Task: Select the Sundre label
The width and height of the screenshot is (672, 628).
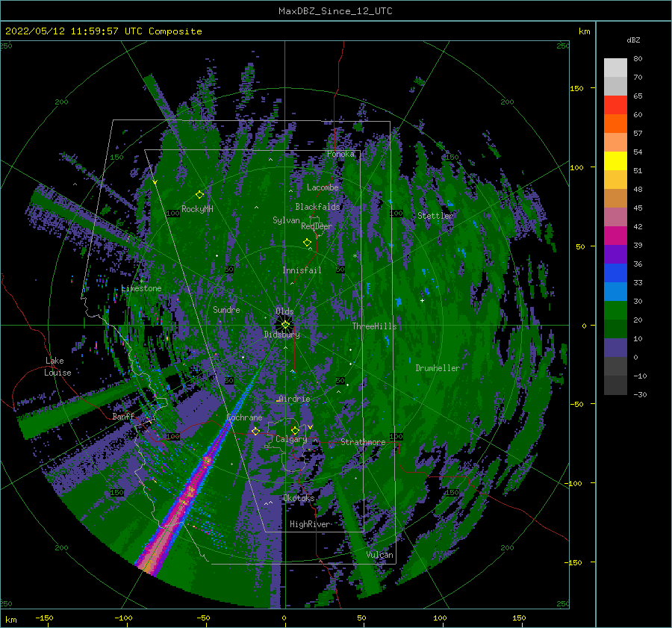Action: [x=226, y=309]
